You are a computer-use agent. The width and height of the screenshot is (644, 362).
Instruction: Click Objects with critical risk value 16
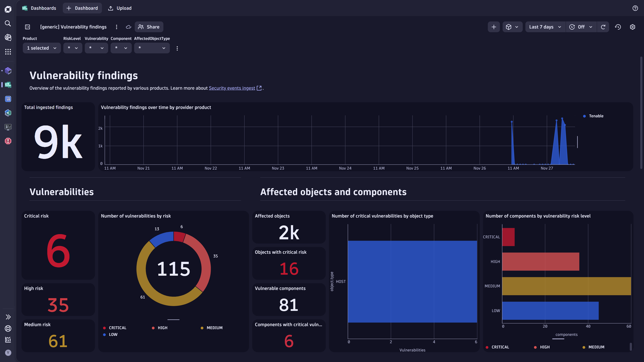[289, 269]
